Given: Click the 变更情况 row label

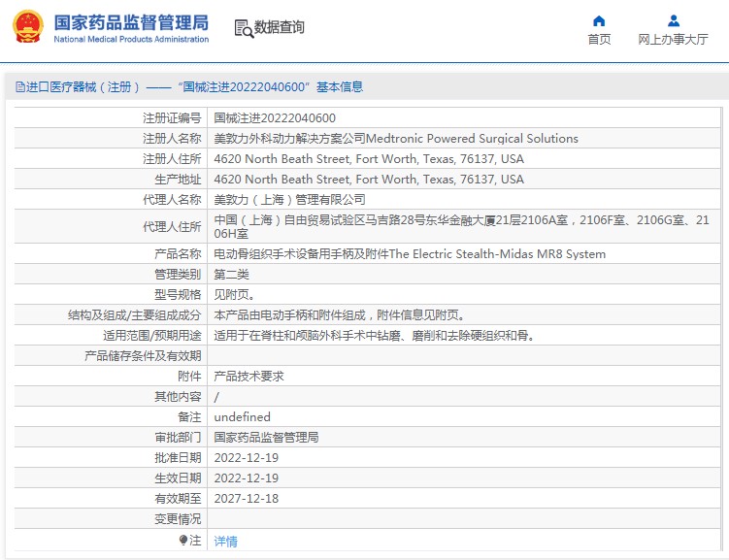Looking at the screenshot, I should click(x=178, y=519).
